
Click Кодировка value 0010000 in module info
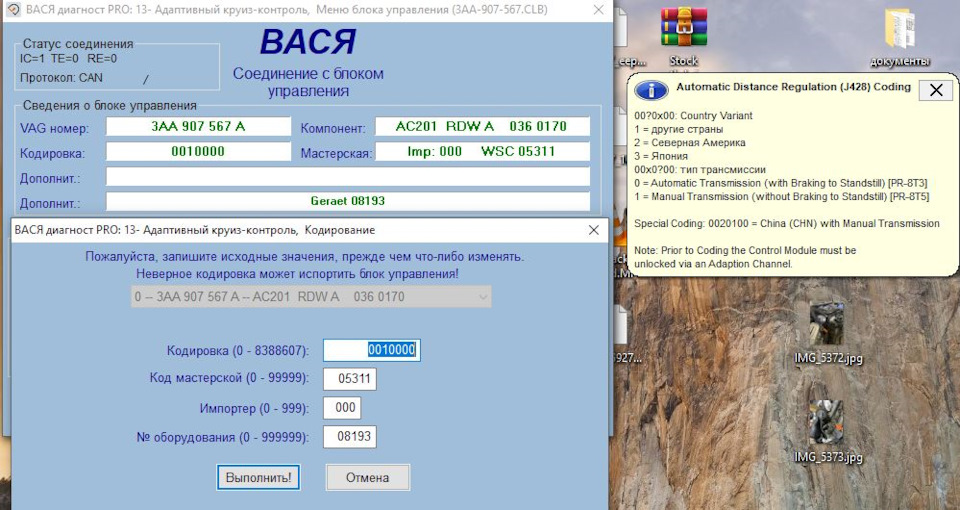point(198,152)
